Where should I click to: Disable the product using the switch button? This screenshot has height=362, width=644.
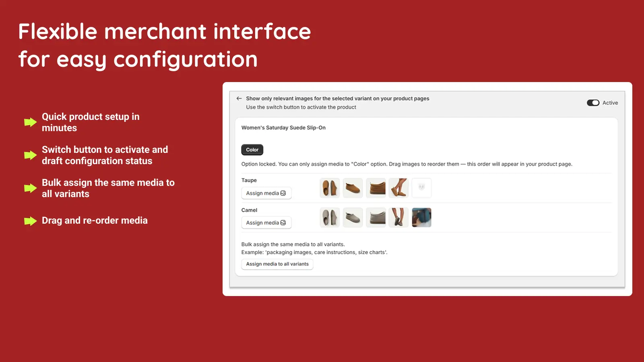[x=592, y=103]
